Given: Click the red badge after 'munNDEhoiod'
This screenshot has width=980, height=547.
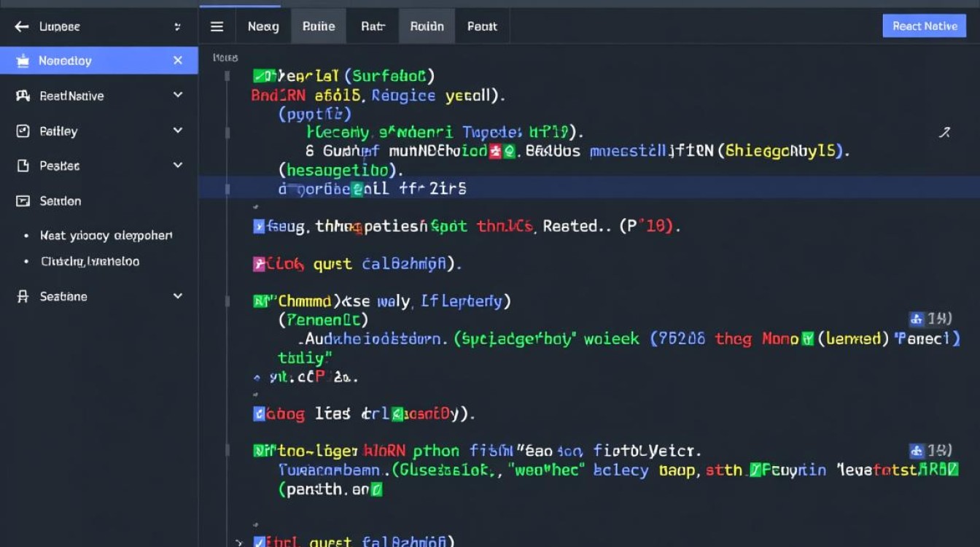Looking at the screenshot, I should click(x=495, y=152).
